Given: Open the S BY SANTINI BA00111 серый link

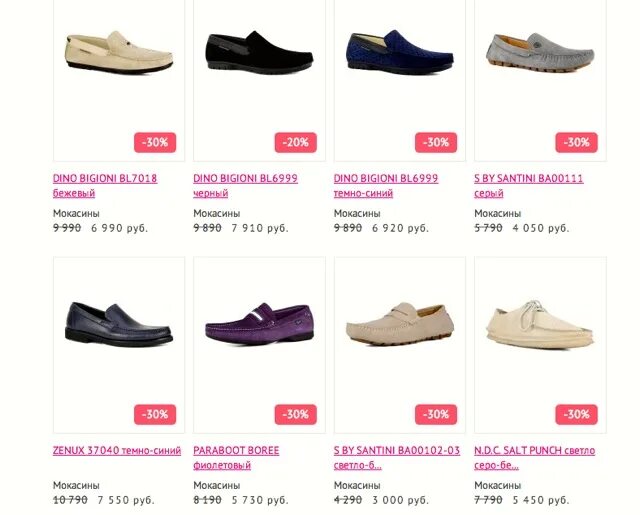Looking at the screenshot, I should [x=529, y=186].
